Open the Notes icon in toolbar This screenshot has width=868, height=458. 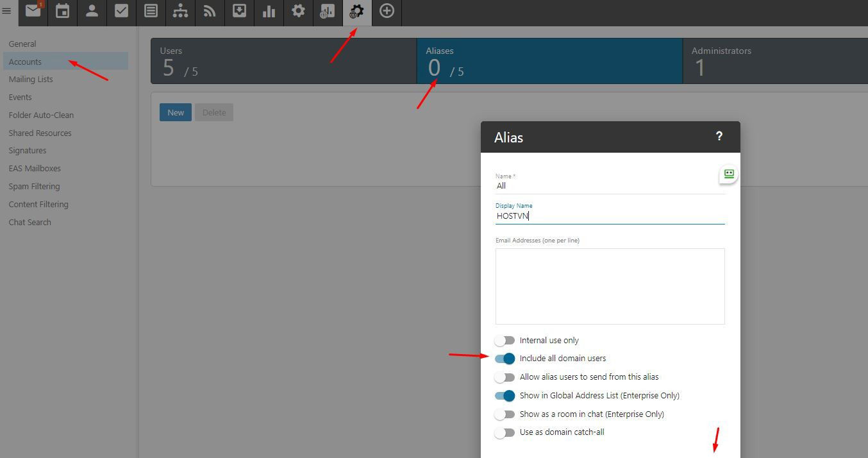151,12
